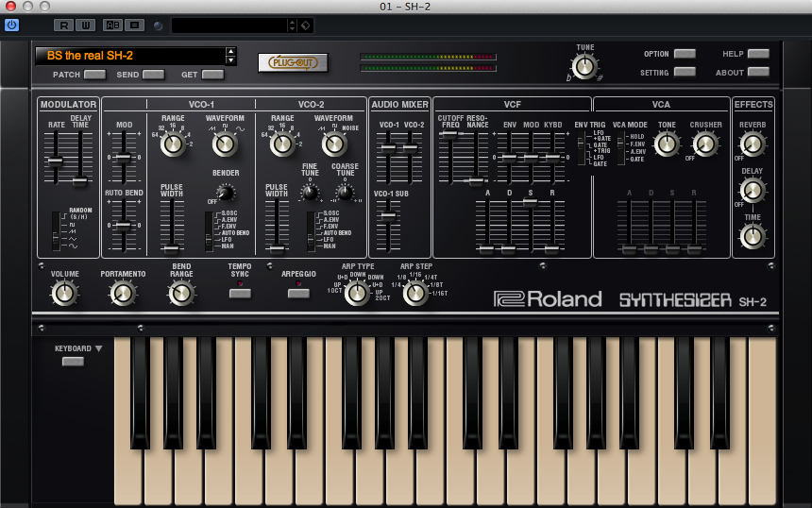This screenshot has width=812, height=508.
Task: Adjust the VCO-1 PULSE WIDTH slider
Action: pos(172,248)
